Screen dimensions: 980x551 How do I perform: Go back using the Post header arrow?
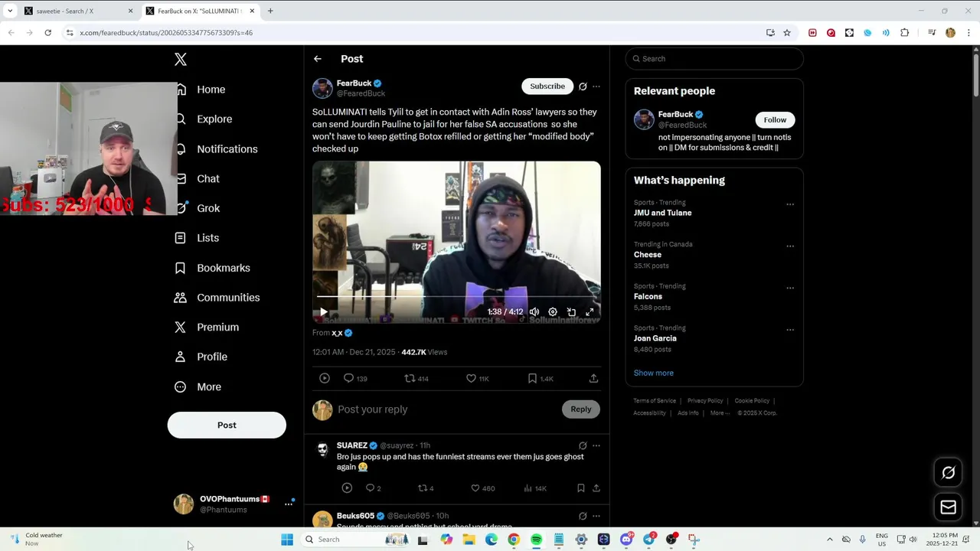pos(318,59)
